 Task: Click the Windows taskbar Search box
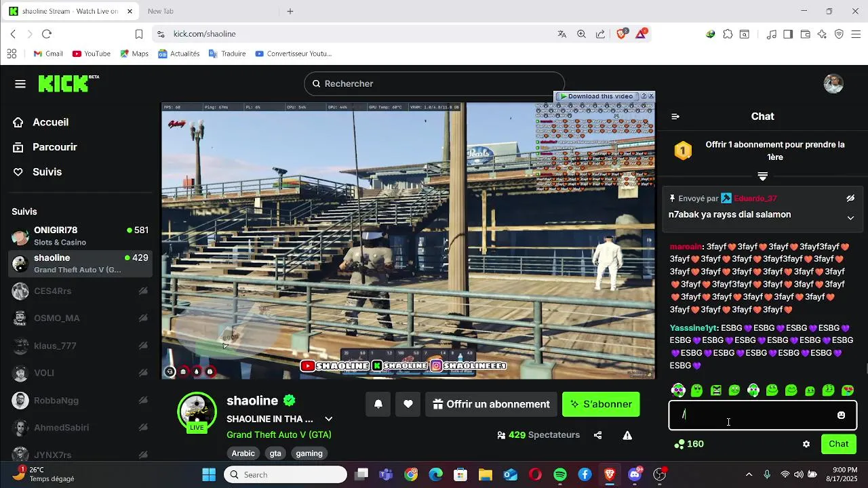pyautogui.click(x=285, y=474)
